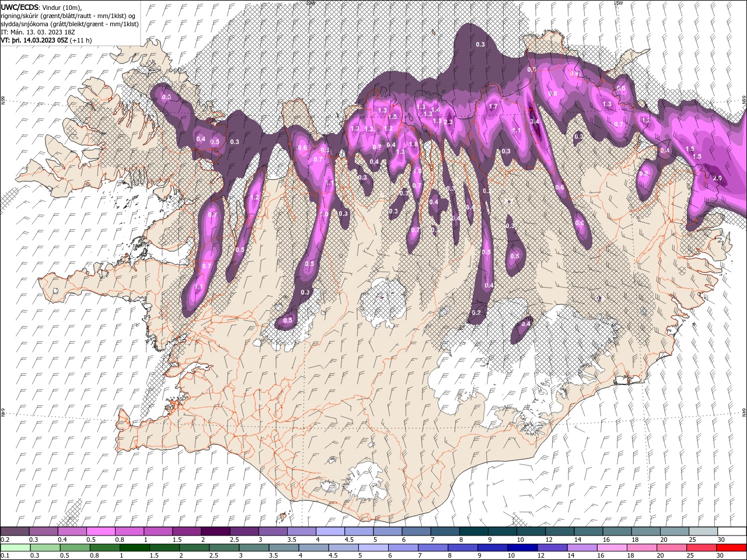Click the 'rigning/skúrir' legend description line
The height and width of the screenshot is (560, 747).
click(x=69, y=15)
